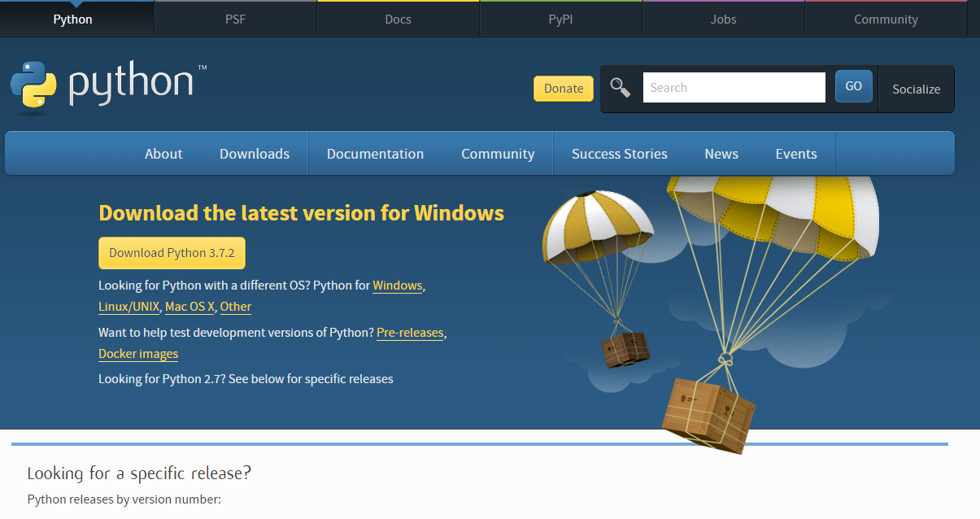This screenshot has height=519, width=980.
Task: Open the Docker images link
Action: pyautogui.click(x=138, y=354)
